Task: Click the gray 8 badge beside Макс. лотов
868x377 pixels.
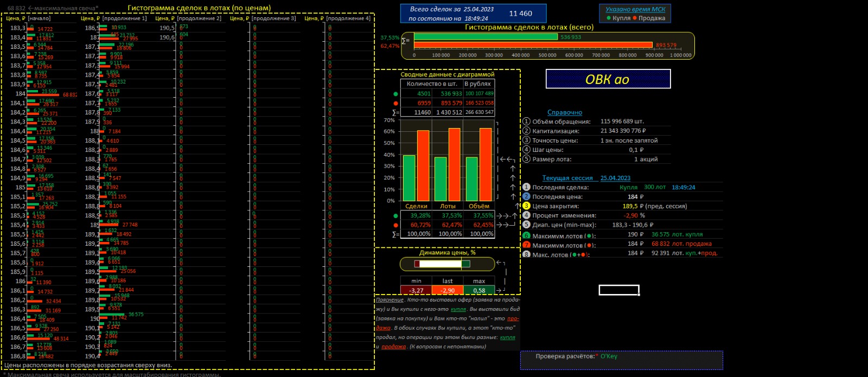Action: coord(526,254)
